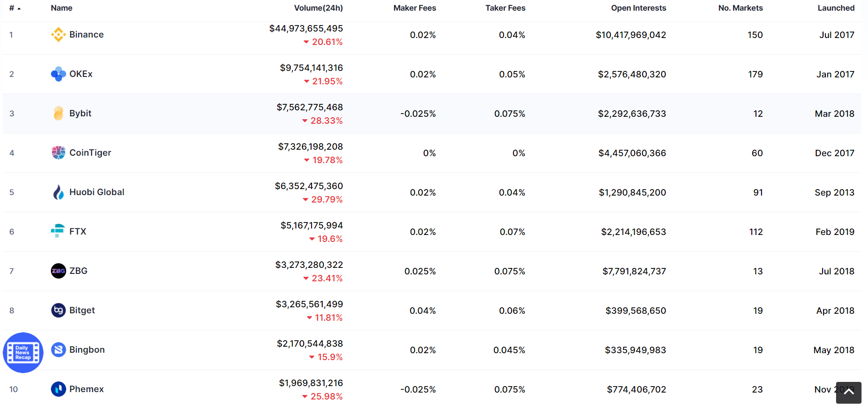Image resolution: width=868 pixels, height=406 pixels.
Task: Click the Binance exchange logo icon
Action: click(x=58, y=35)
